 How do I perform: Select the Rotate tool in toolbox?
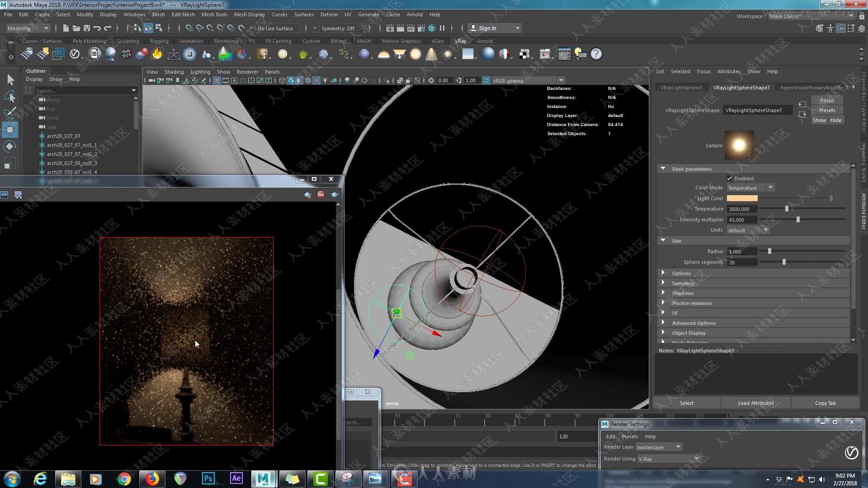[x=10, y=146]
